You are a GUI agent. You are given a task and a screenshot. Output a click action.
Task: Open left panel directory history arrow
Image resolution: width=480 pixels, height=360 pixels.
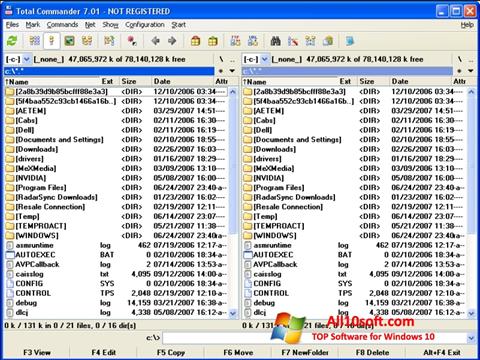click(x=232, y=71)
